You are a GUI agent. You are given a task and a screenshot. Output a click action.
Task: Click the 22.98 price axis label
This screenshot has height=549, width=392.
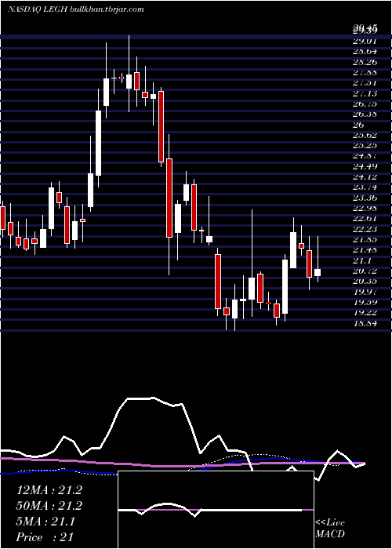(365, 209)
